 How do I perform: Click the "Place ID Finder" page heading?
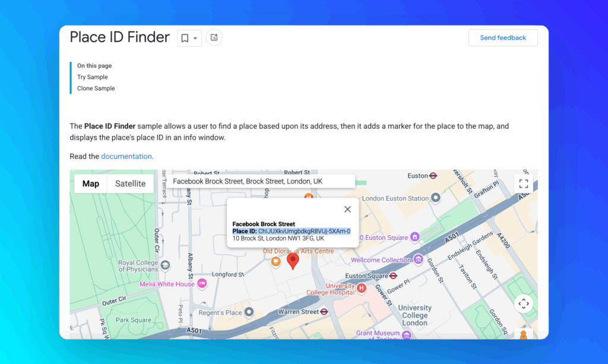(x=119, y=37)
